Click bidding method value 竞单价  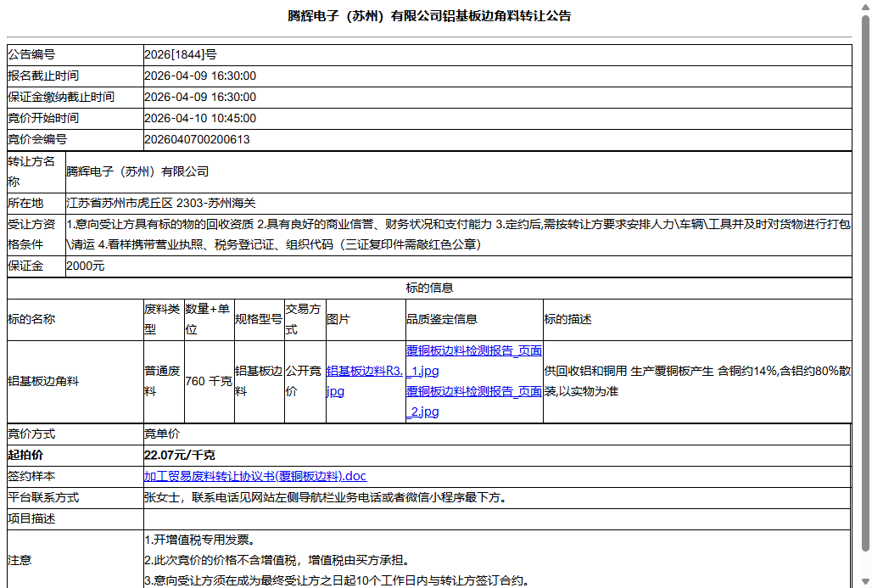pyautogui.click(x=162, y=434)
